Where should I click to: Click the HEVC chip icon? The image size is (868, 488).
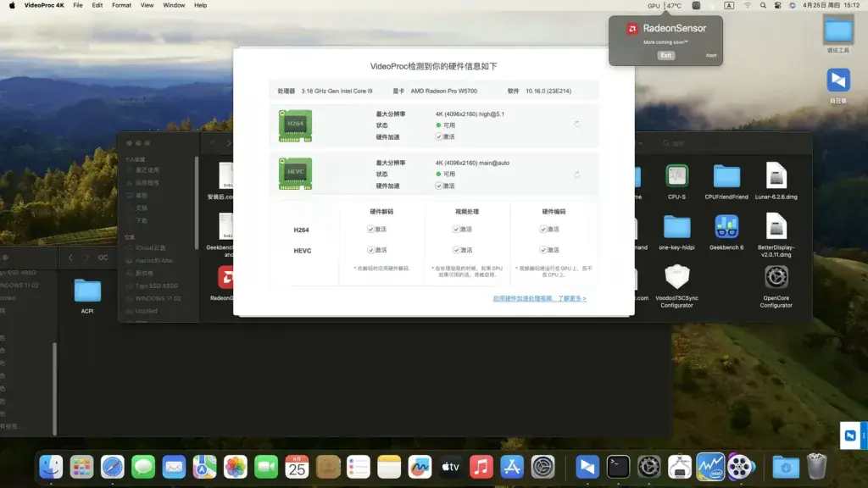pos(295,174)
